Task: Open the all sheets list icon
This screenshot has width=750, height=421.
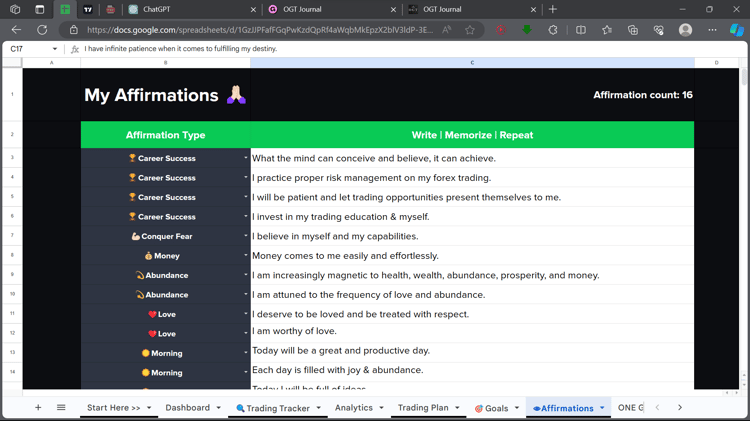Action: pyautogui.click(x=61, y=408)
